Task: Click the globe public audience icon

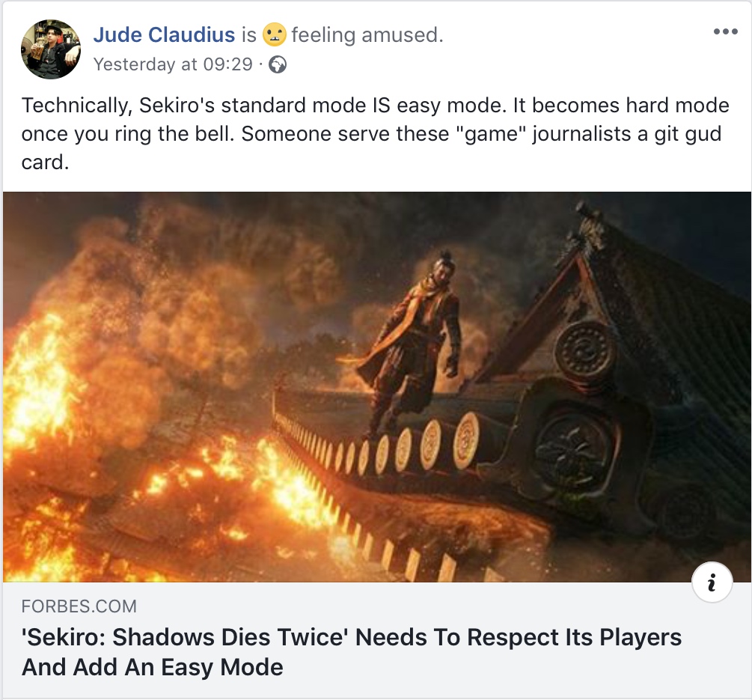Action: tap(278, 65)
